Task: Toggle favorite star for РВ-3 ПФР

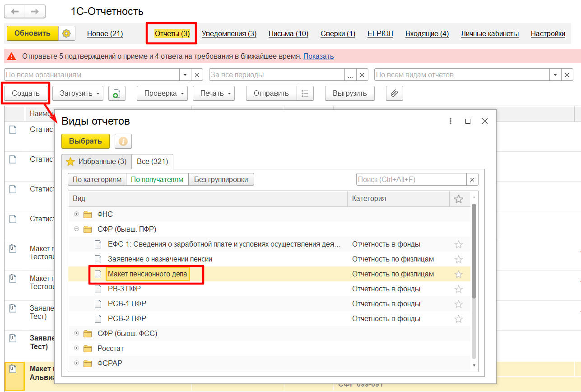Action: [459, 289]
